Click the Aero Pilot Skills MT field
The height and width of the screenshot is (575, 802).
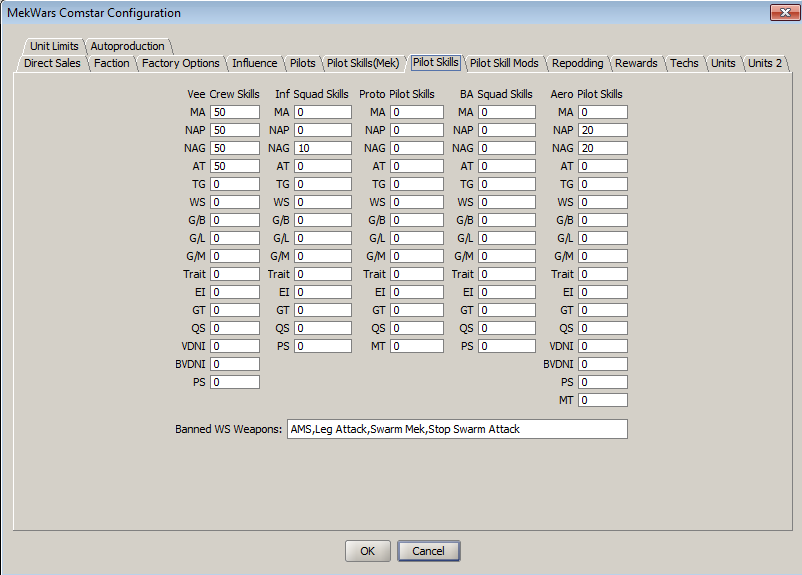(602, 400)
